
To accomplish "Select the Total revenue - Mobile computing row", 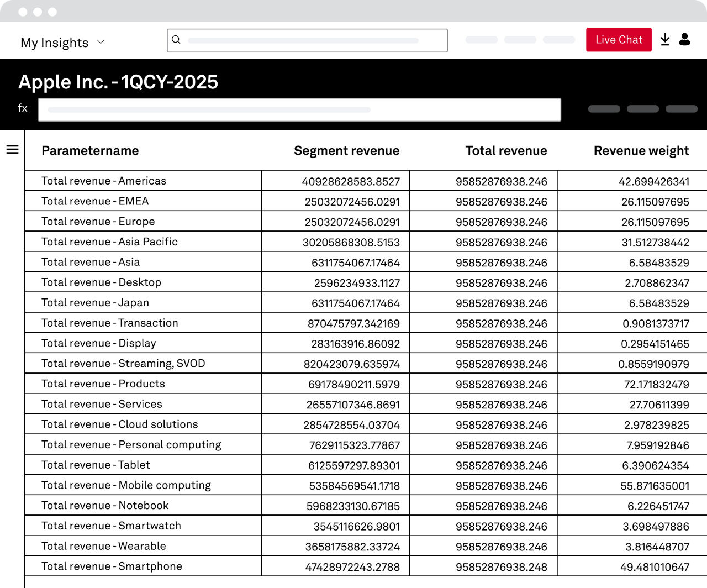I will pyautogui.click(x=366, y=485).
